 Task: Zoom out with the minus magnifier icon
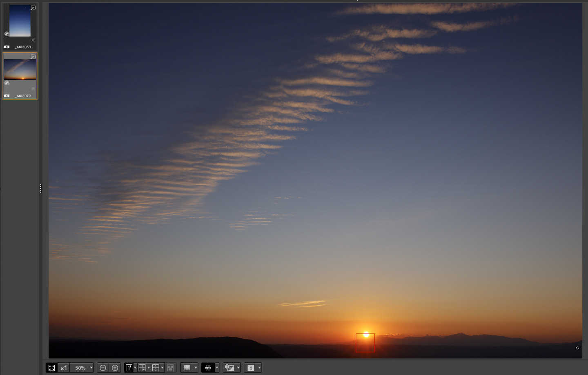tap(103, 368)
